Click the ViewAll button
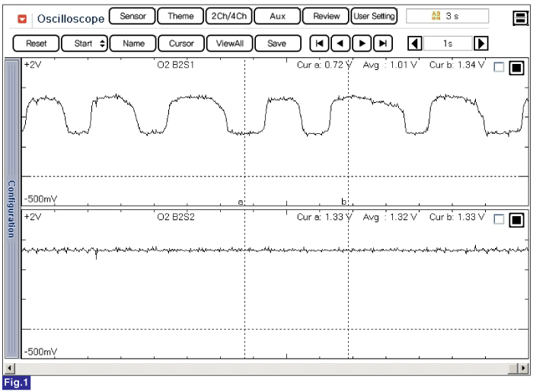 point(229,43)
